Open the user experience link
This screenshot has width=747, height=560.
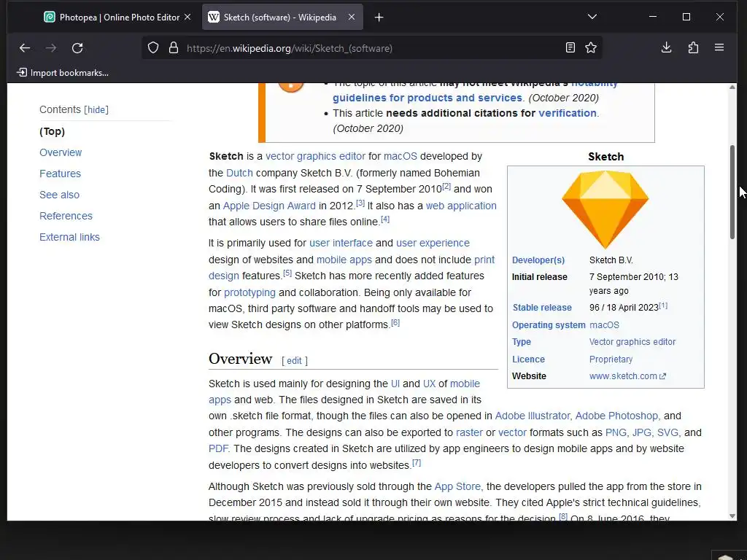[433, 243]
